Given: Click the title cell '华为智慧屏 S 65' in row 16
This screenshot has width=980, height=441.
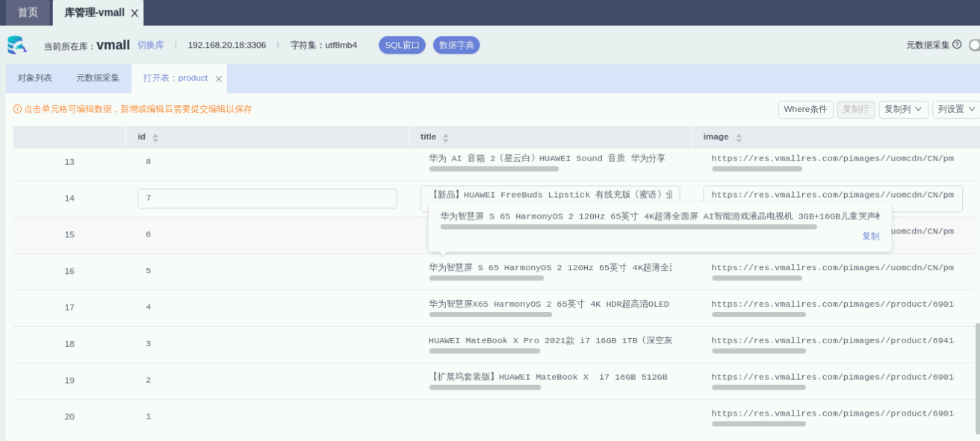Looking at the screenshot, I should click(x=550, y=267).
